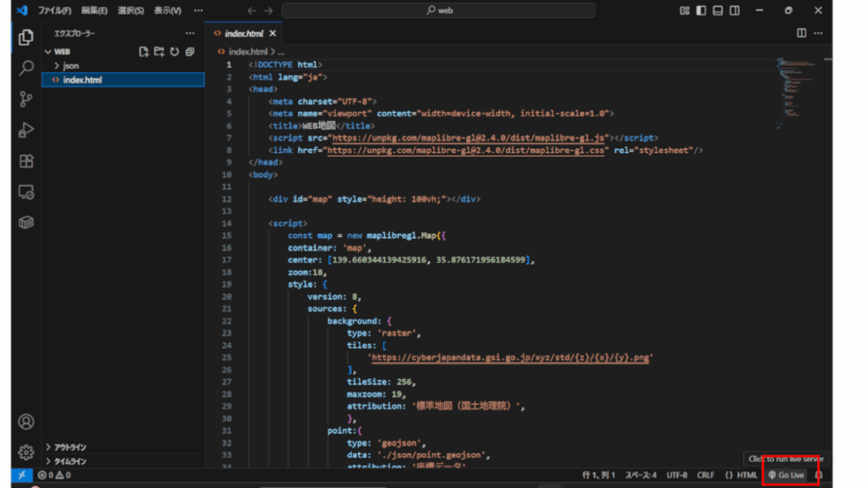The height and width of the screenshot is (488, 868).
Task: Toggle the primary side bar visibility
Action: point(701,11)
